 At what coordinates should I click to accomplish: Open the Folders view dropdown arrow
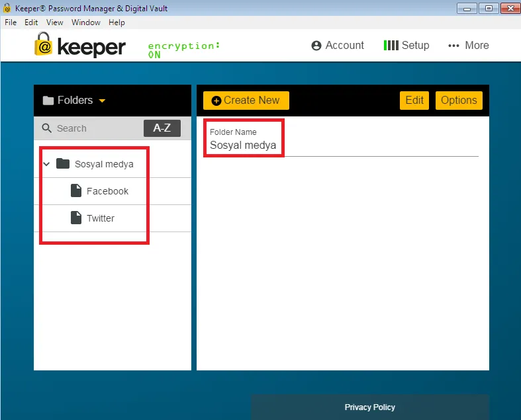(102, 101)
